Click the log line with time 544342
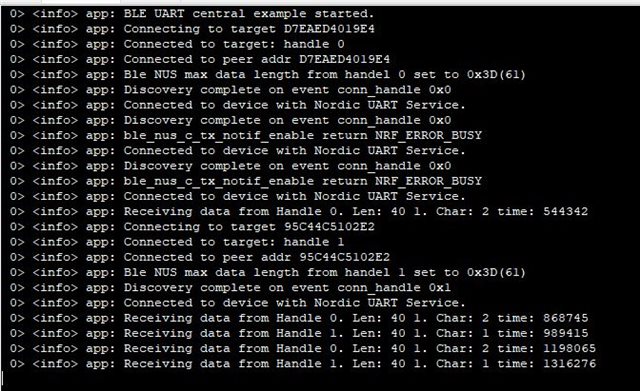640x391 pixels. pos(298,211)
